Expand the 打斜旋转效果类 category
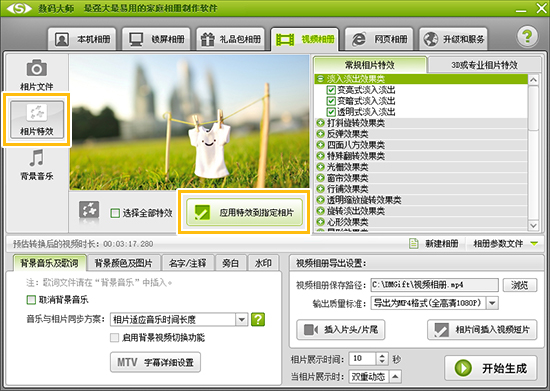The image size is (550, 391). tap(320, 123)
